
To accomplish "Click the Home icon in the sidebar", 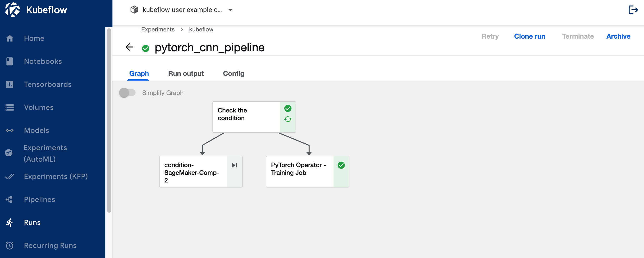I will pyautogui.click(x=10, y=38).
